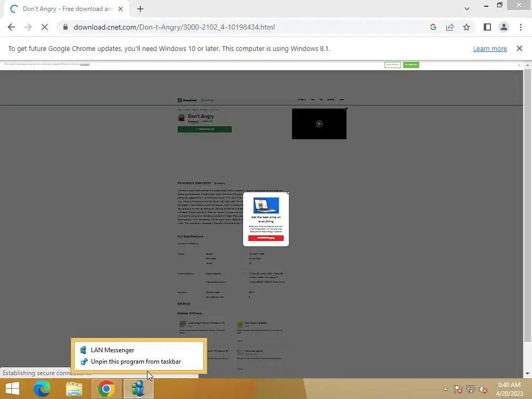Bookmark this tab with the star icon
Screen dimensions: 532x399
point(467,27)
